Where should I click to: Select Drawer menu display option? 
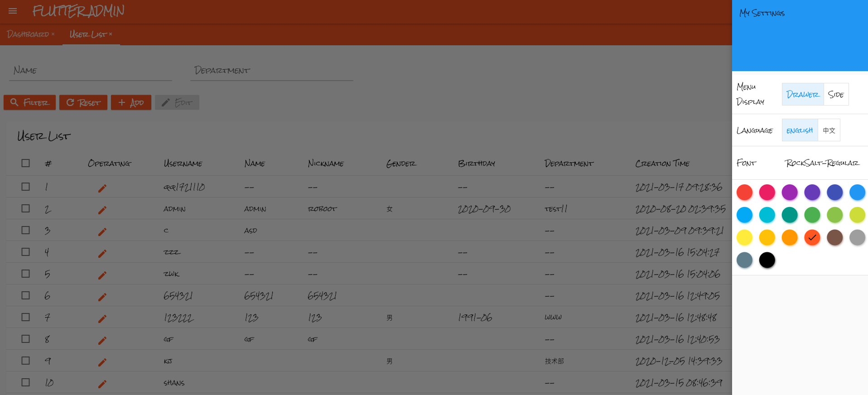pos(803,94)
